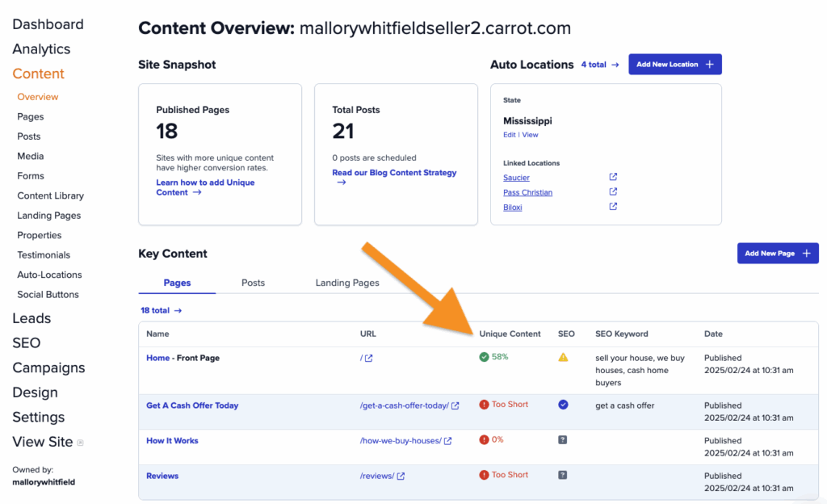Click external link icon next to Home URL
Image resolution: width=827 pixels, height=504 pixels.
coord(368,358)
